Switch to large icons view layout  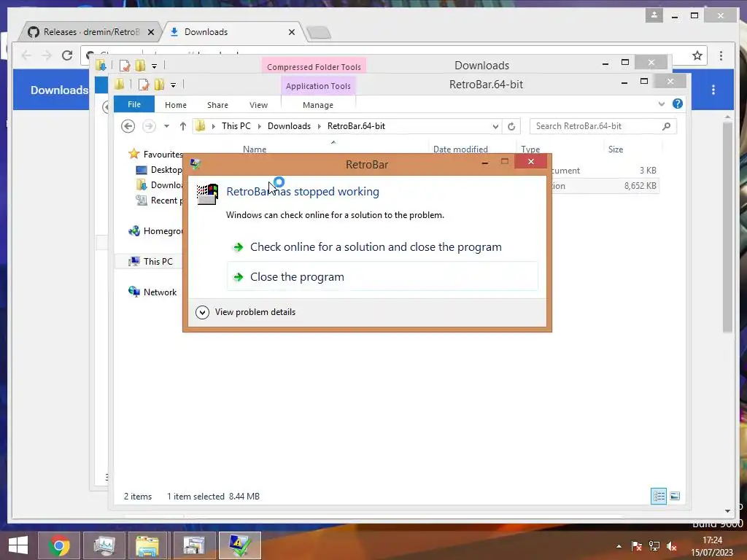675,496
